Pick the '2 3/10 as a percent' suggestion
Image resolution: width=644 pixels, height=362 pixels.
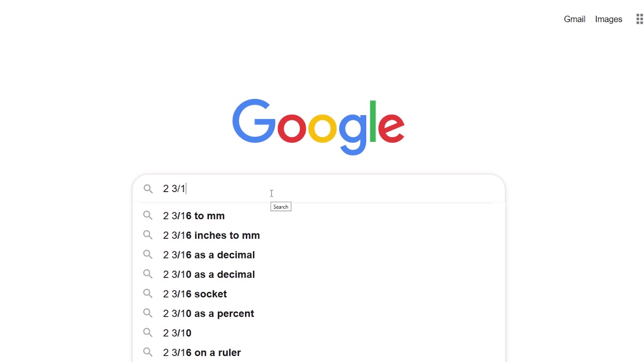point(208,314)
